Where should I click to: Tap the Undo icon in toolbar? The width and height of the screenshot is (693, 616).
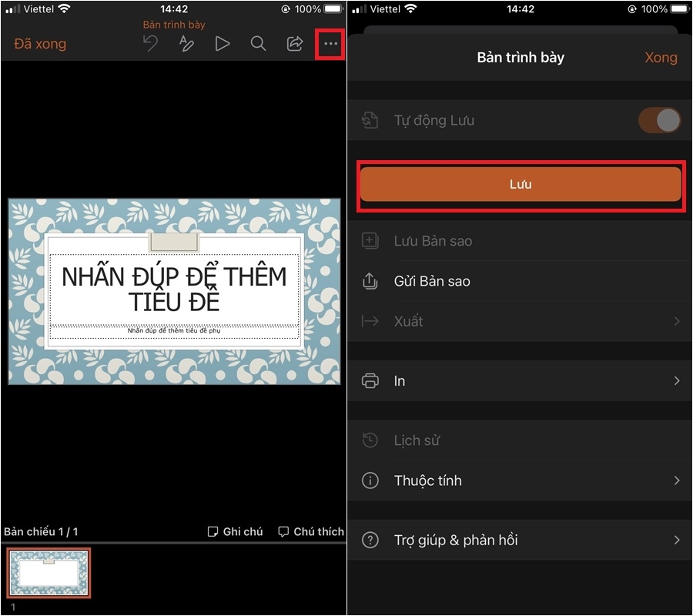[150, 44]
